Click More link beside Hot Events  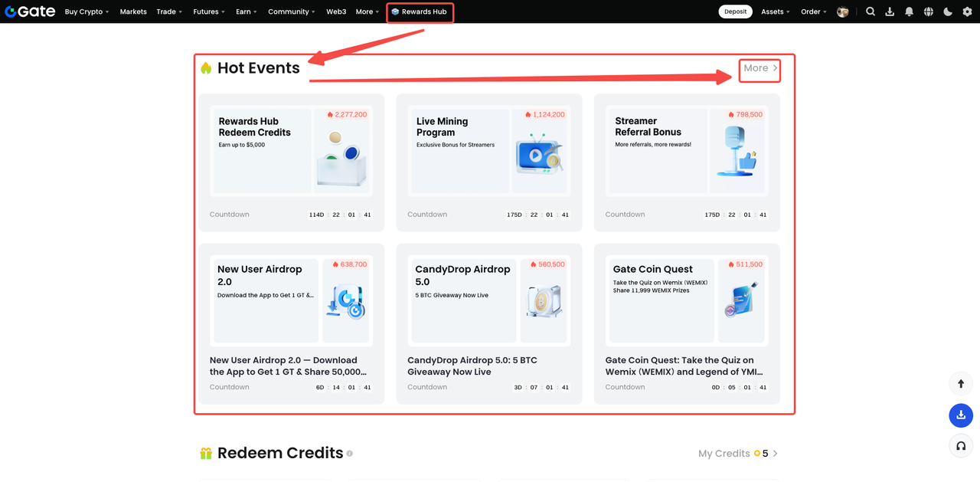coord(759,68)
